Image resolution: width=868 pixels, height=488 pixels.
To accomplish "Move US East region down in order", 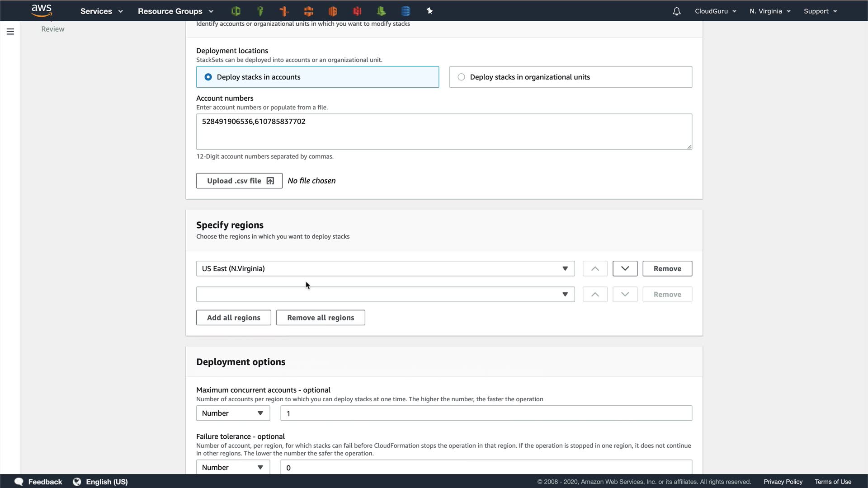I will 625,268.
